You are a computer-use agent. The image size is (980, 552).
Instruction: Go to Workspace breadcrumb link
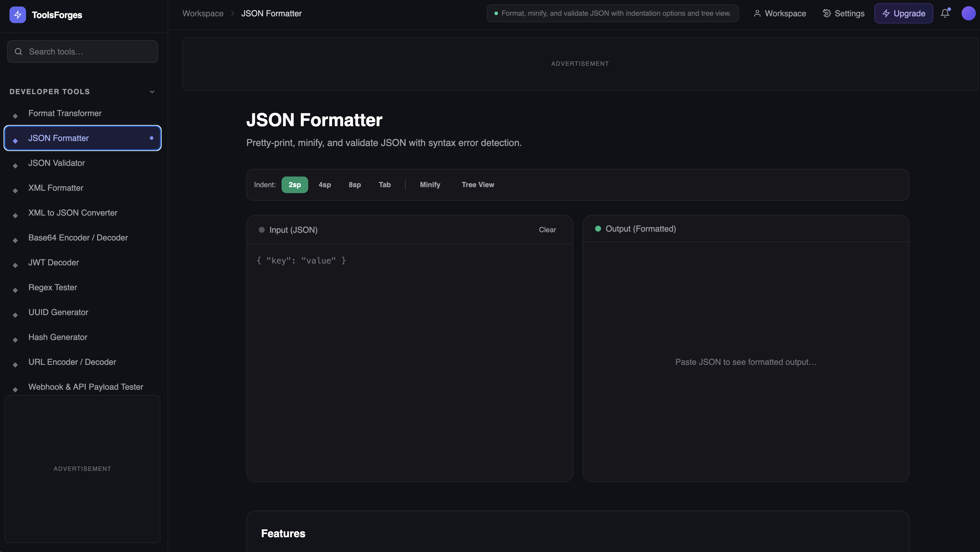pos(203,13)
